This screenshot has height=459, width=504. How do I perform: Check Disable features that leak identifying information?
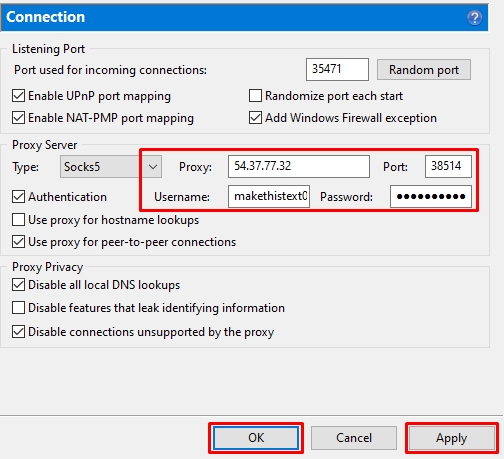(18, 308)
